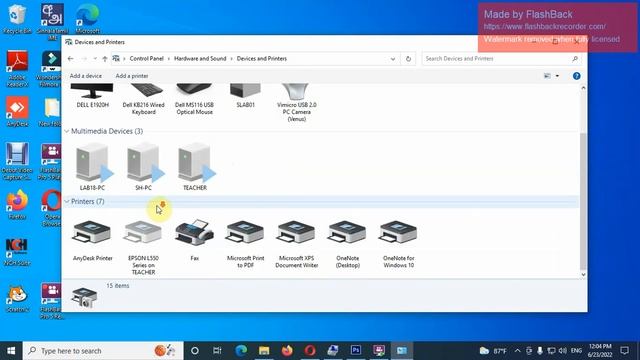This screenshot has width=640, height=360.
Task: Go up one level with the up arrow
Action: (105, 59)
